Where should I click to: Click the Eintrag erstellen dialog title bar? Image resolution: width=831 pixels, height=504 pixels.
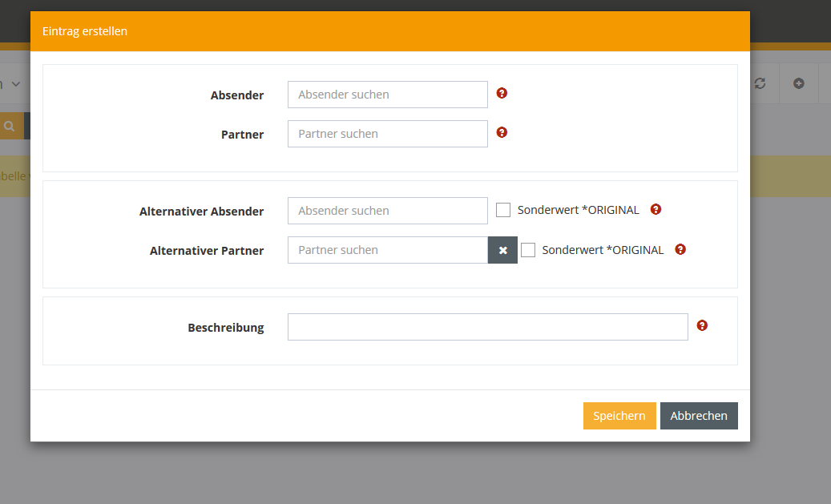click(x=389, y=31)
